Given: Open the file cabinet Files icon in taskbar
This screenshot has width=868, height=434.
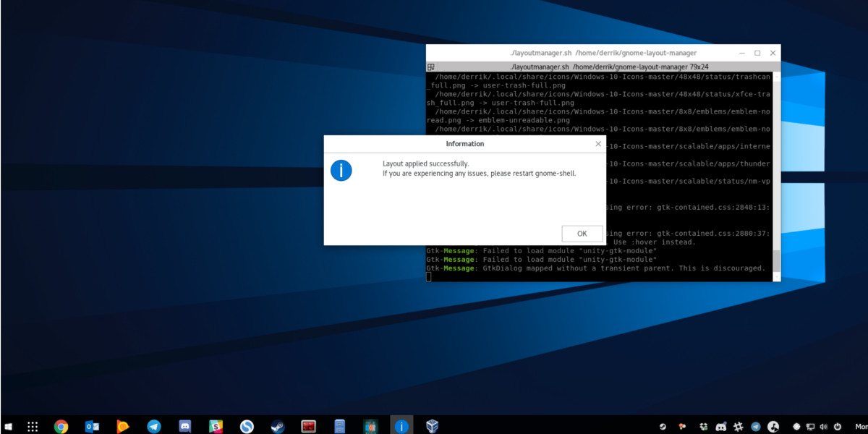Looking at the screenshot, I should 340,427.
